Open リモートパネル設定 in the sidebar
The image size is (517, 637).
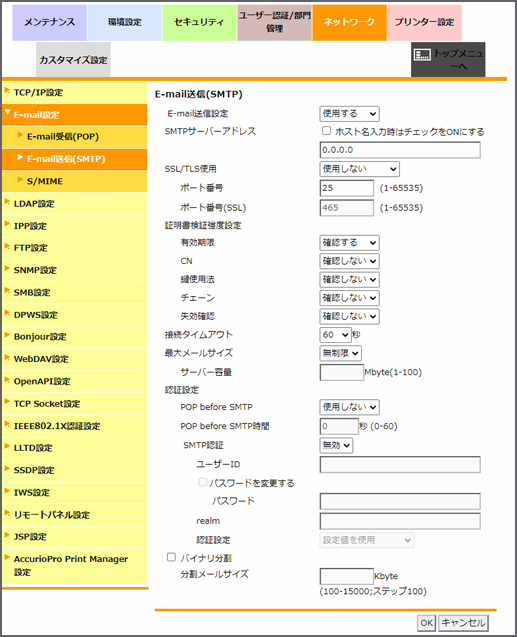pos(75,515)
